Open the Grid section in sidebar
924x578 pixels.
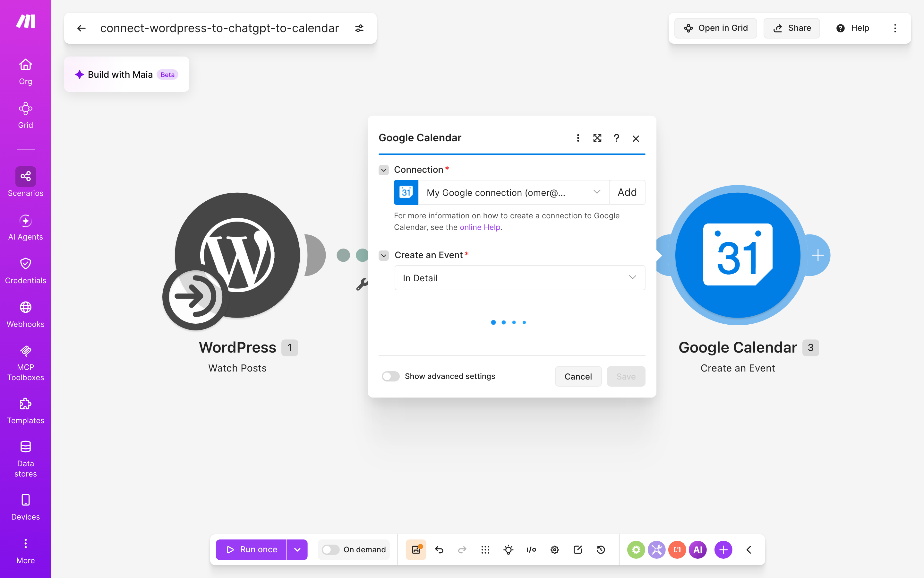point(26,115)
